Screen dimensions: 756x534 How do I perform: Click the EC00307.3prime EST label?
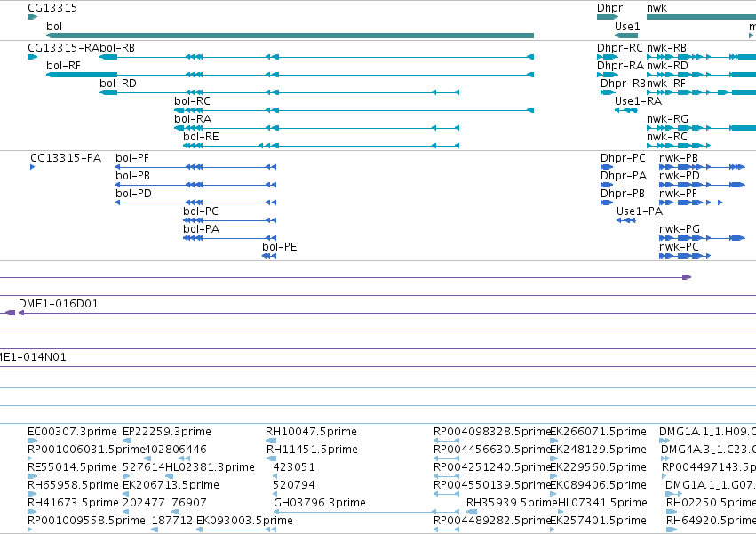point(72,432)
